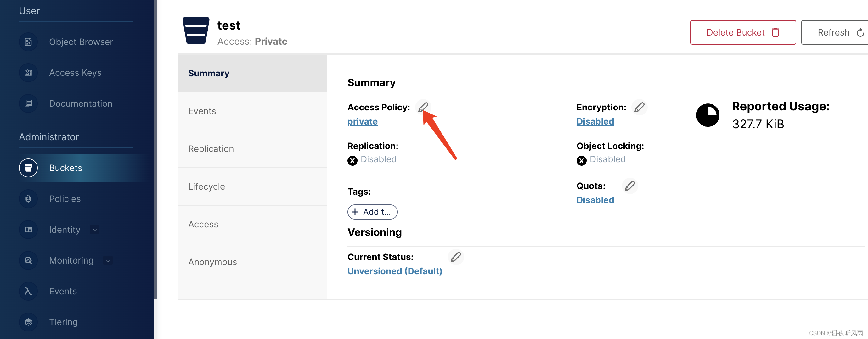The height and width of the screenshot is (339, 868).
Task: Open the Object Browser section
Action: coord(81,42)
